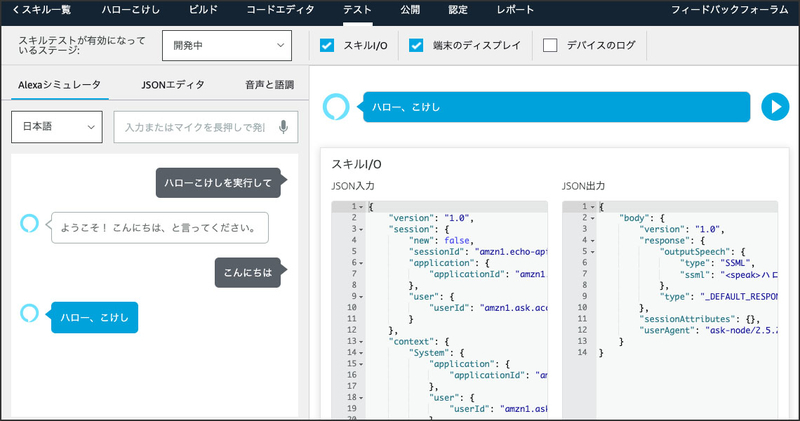Uncheck the スキルI/O checkbox

tap(327, 45)
